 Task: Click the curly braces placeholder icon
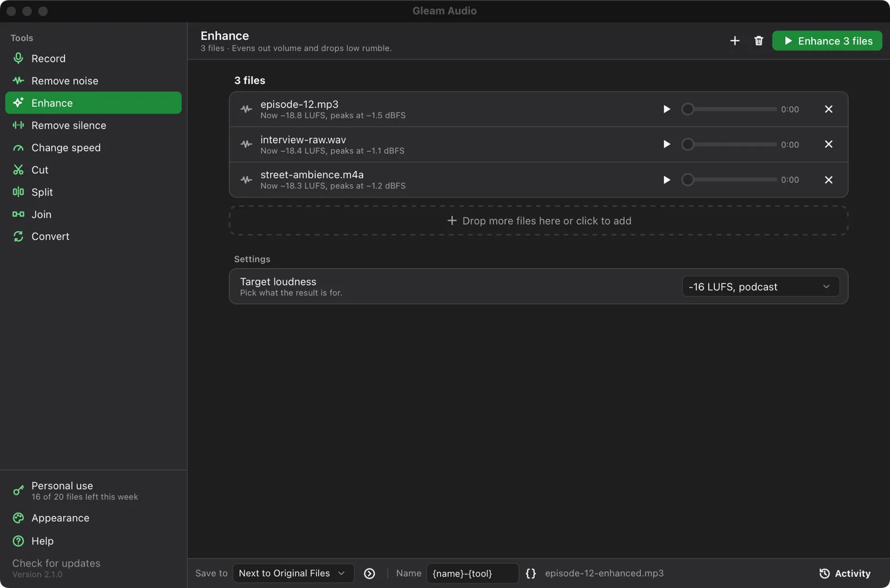tap(531, 574)
